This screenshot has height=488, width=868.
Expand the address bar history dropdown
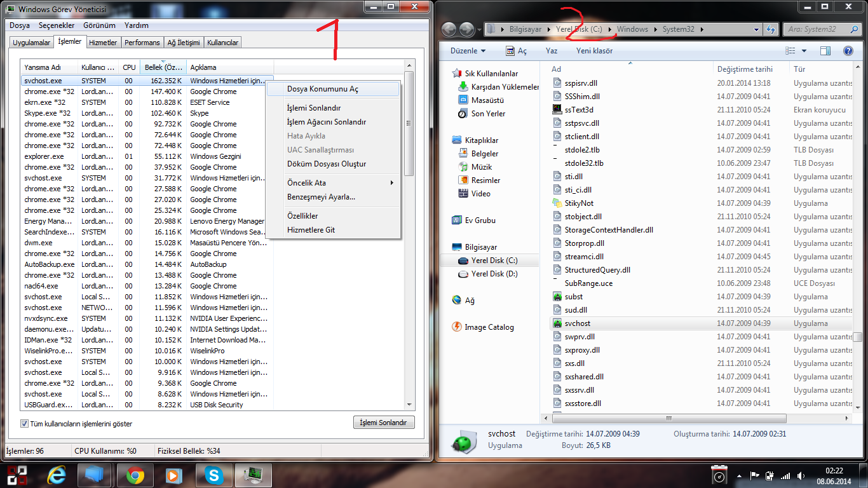(756, 29)
